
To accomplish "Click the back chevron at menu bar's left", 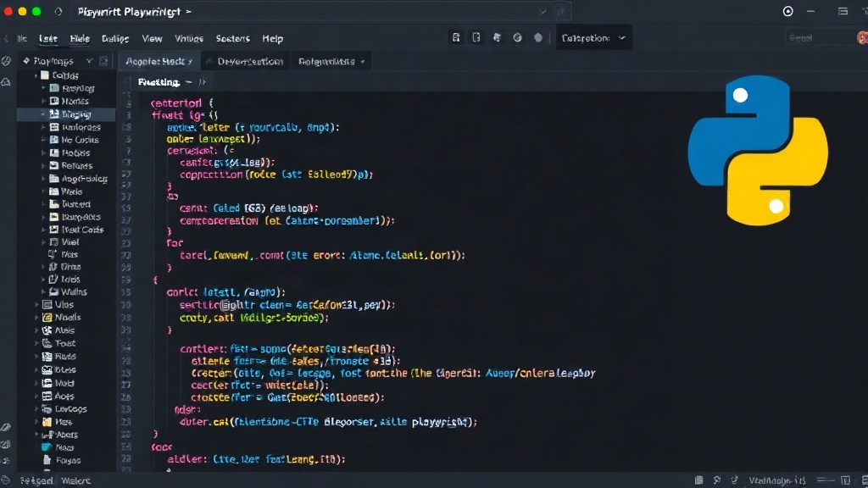I will [6, 38].
